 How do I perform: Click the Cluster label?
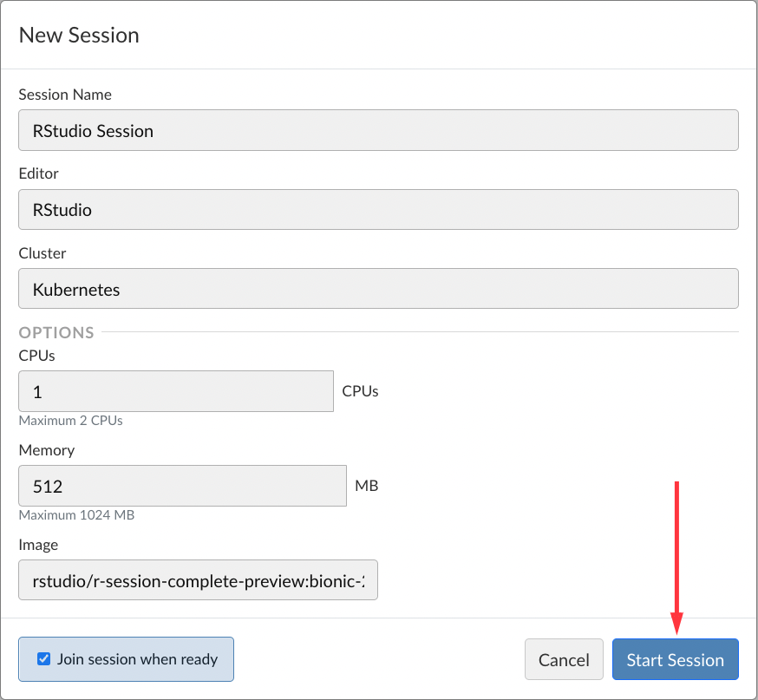pos(42,253)
